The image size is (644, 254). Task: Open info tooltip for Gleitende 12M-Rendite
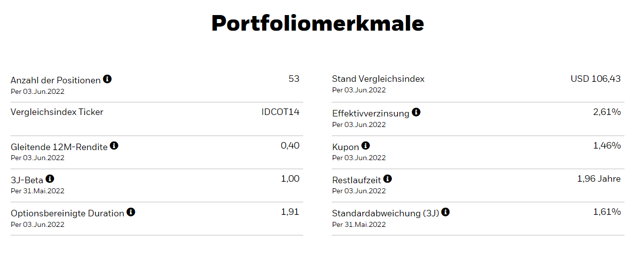pyautogui.click(x=114, y=146)
